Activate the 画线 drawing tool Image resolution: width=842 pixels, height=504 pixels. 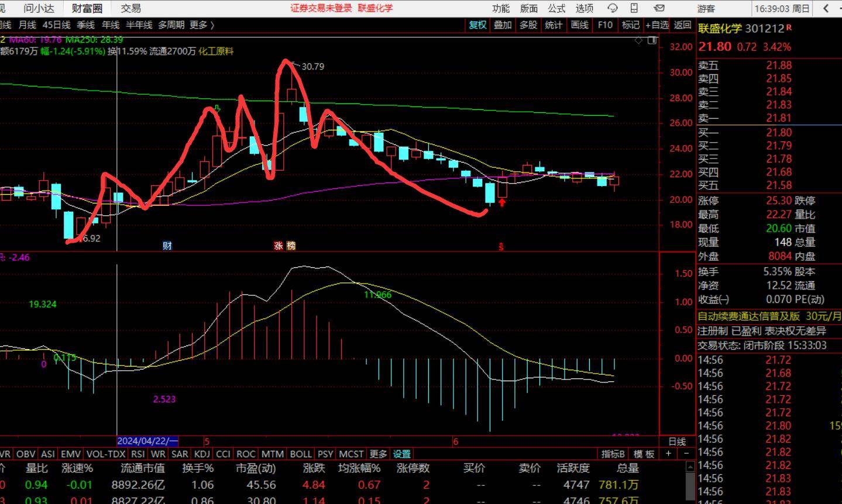point(579,25)
